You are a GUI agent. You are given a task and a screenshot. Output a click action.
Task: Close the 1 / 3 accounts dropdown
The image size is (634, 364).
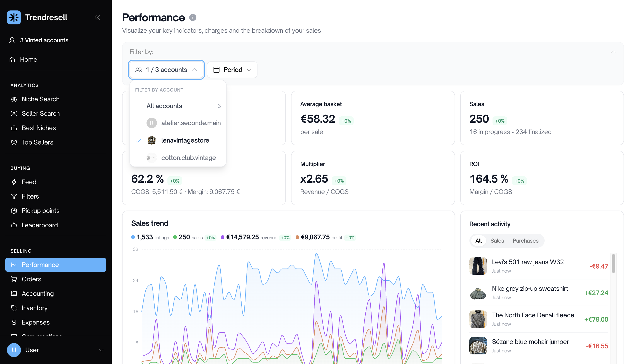click(167, 70)
